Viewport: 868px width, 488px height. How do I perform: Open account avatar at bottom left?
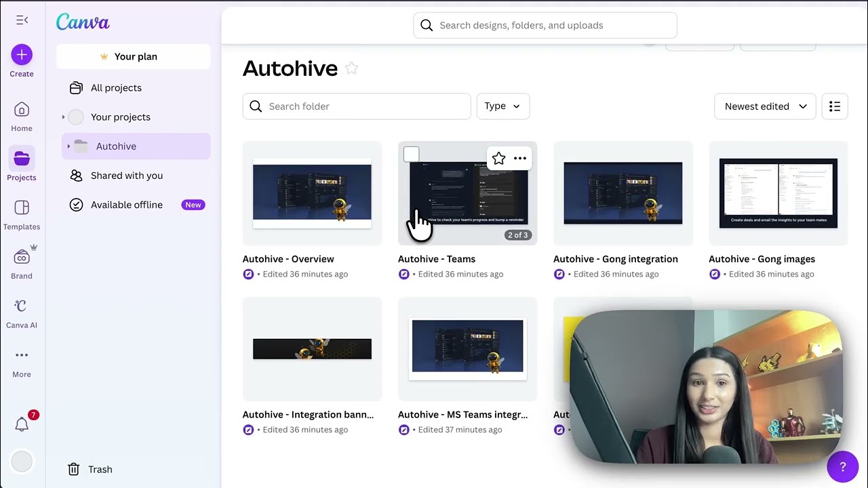click(x=22, y=462)
